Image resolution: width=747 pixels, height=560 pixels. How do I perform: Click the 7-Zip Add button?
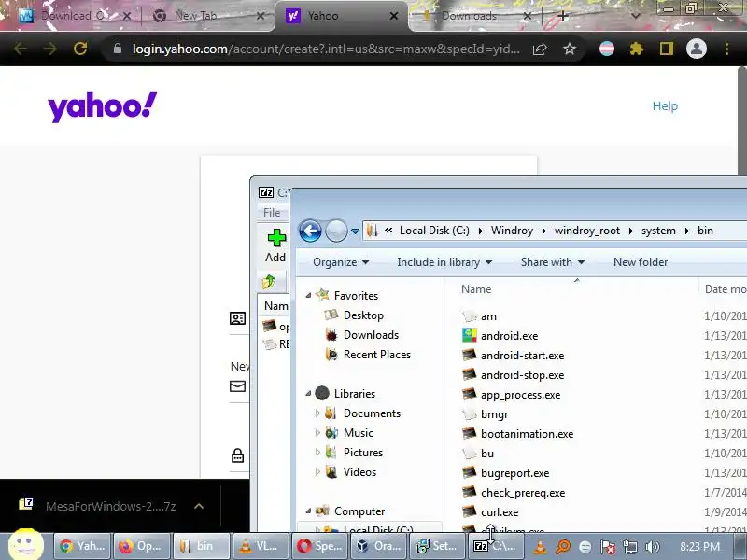click(275, 245)
